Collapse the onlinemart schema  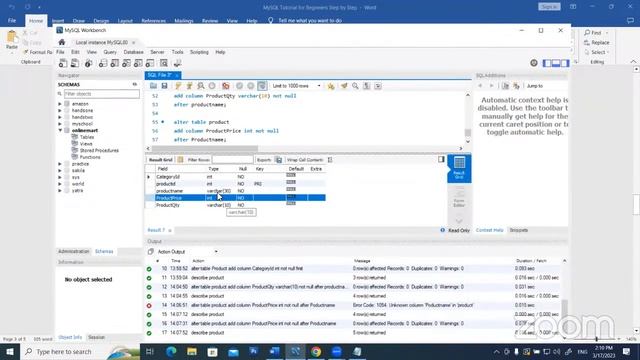click(60, 131)
